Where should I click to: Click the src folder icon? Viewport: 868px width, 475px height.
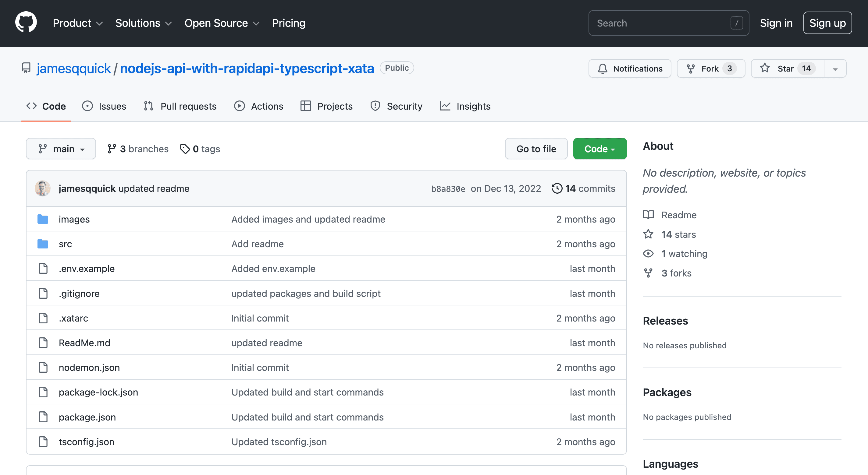point(43,244)
